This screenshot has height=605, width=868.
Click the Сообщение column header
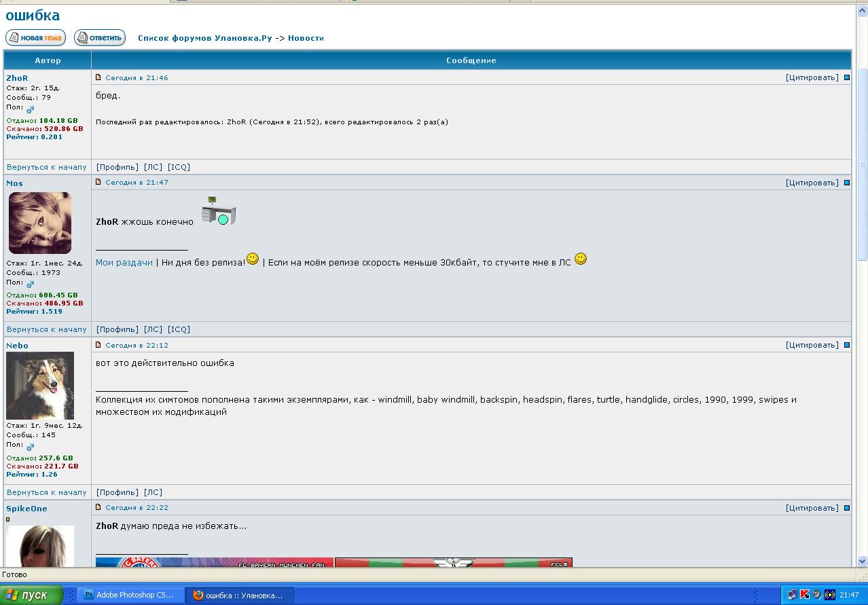(471, 60)
